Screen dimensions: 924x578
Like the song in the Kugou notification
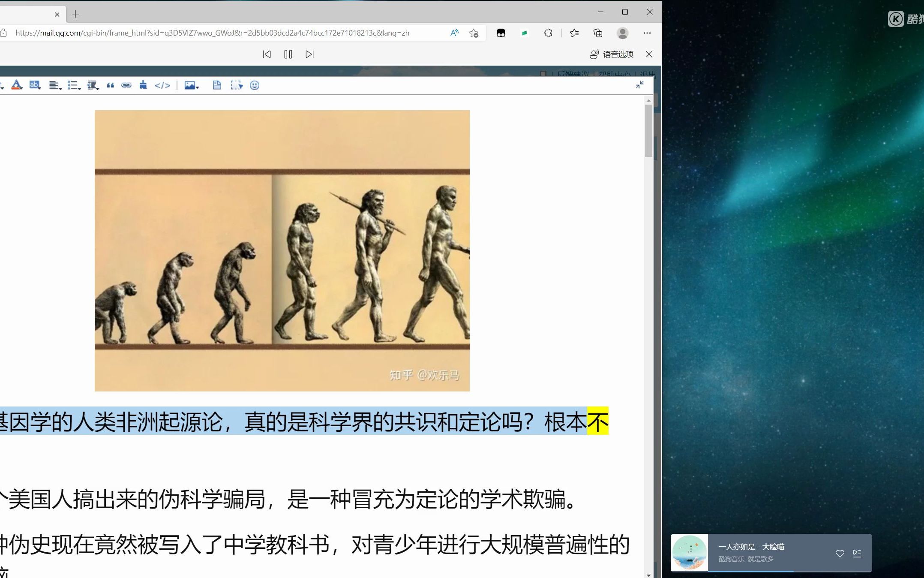tap(840, 554)
